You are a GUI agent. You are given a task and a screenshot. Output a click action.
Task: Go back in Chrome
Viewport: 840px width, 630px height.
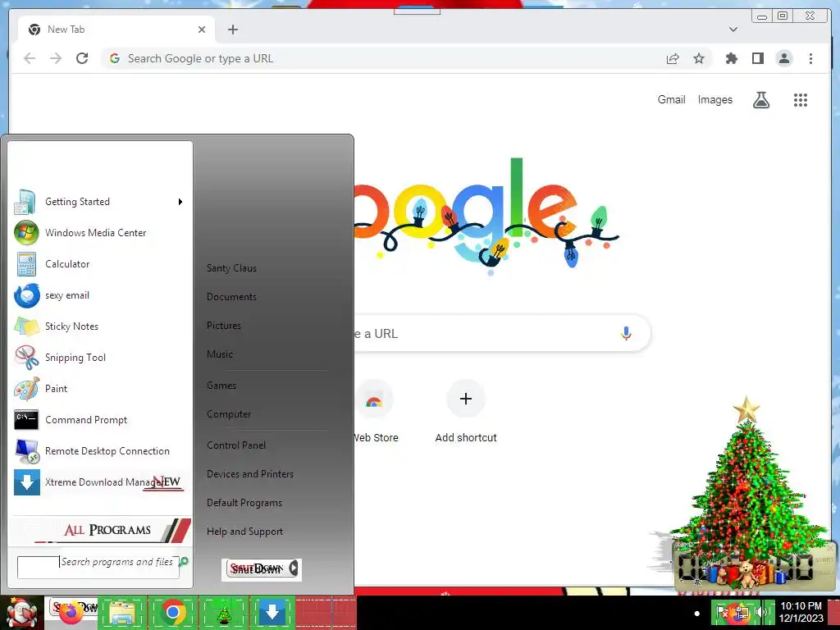(30, 58)
